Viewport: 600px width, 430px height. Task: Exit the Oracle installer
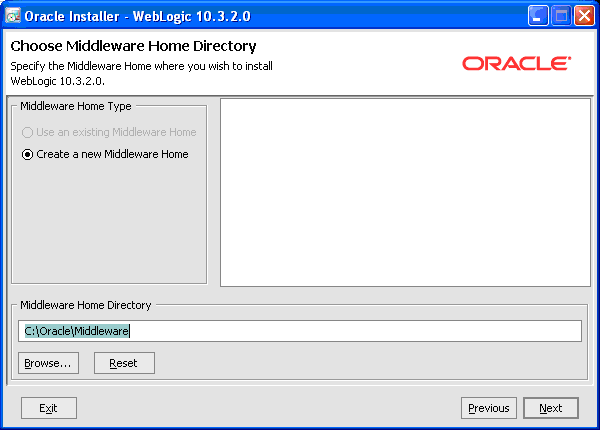coord(49,408)
